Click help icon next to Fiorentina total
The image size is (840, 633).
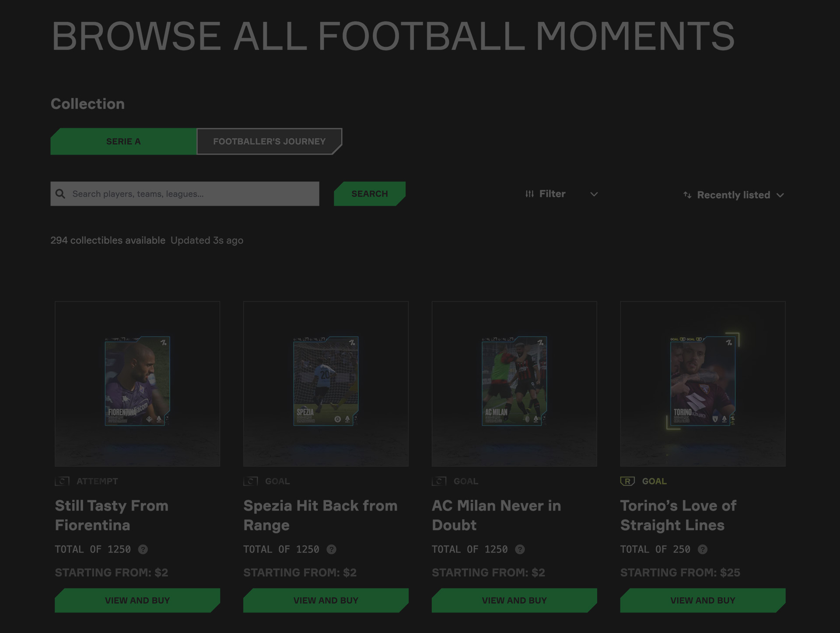click(143, 549)
